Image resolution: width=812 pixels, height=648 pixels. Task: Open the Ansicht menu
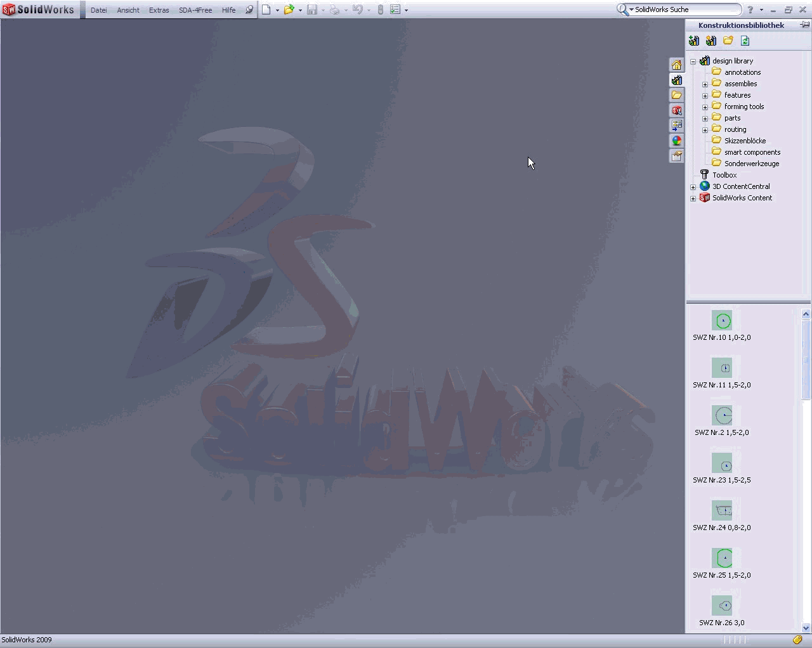(x=128, y=10)
